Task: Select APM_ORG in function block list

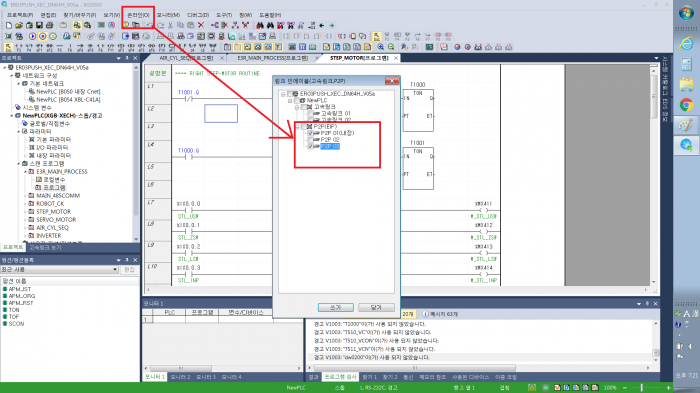Action: click(21, 296)
